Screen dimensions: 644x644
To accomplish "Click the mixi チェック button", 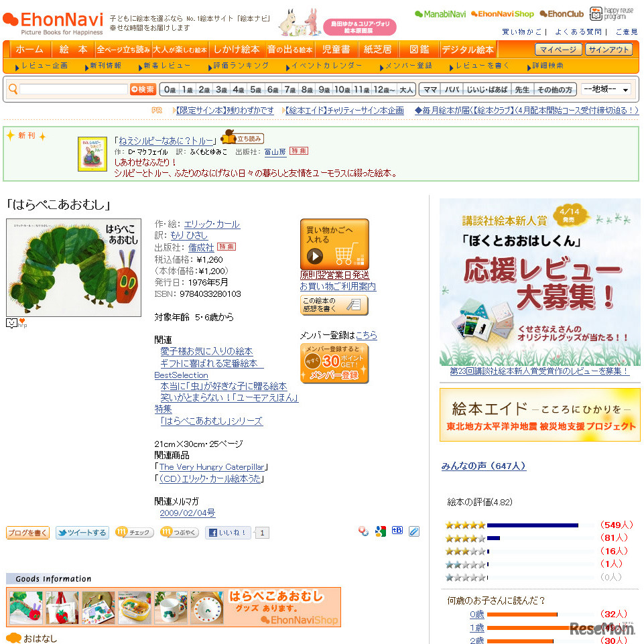I will [x=134, y=532].
